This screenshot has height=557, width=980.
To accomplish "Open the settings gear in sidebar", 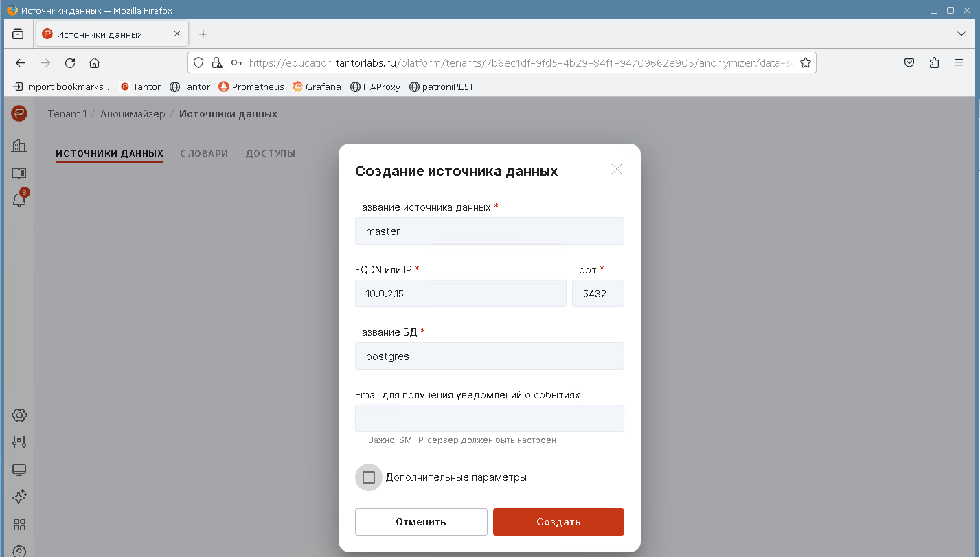I will pos(19,415).
